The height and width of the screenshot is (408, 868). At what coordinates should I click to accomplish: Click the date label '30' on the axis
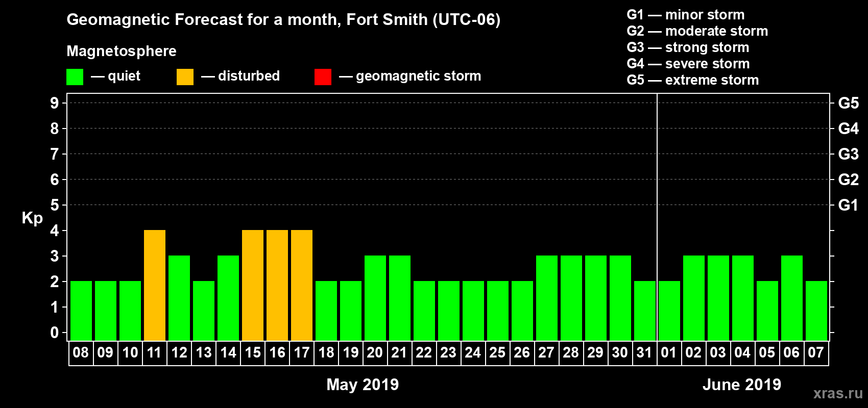620,352
